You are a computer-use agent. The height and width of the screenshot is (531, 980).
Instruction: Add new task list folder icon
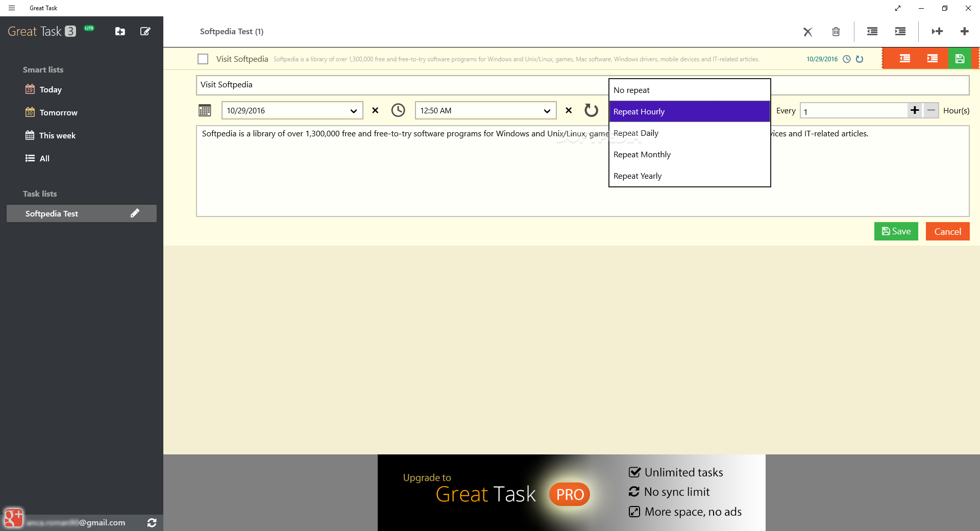(x=120, y=31)
